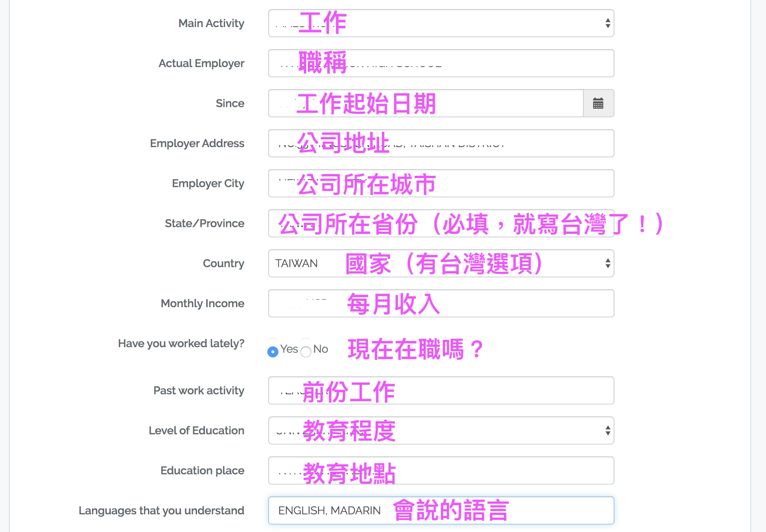This screenshot has width=766, height=532.
Task: Select the No radio for worked lately
Action: [306, 352]
